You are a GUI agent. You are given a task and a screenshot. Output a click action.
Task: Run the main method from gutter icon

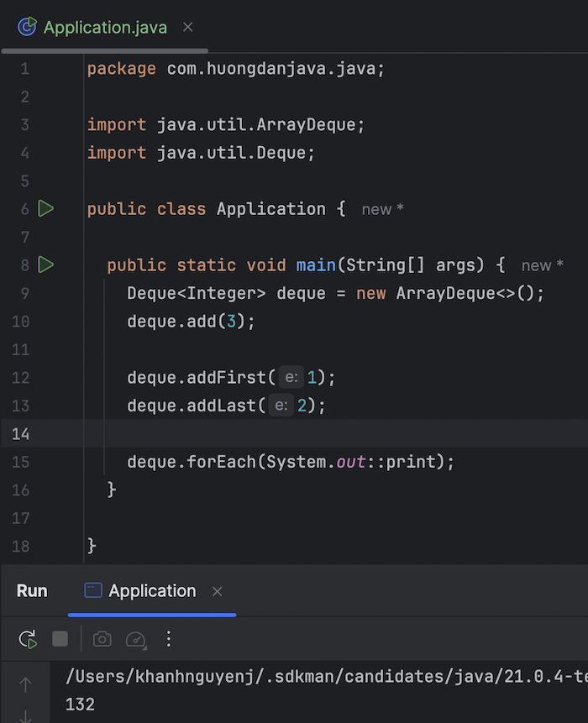click(46, 265)
